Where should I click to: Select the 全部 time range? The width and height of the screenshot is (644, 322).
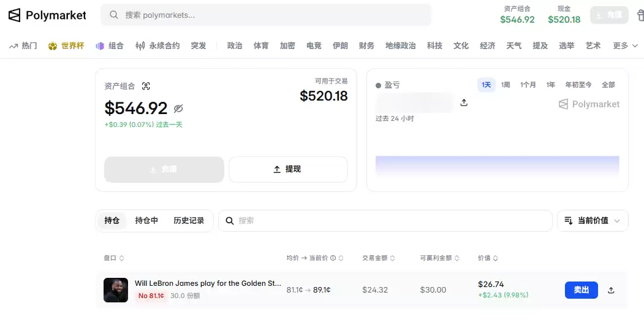pyautogui.click(x=608, y=85)
